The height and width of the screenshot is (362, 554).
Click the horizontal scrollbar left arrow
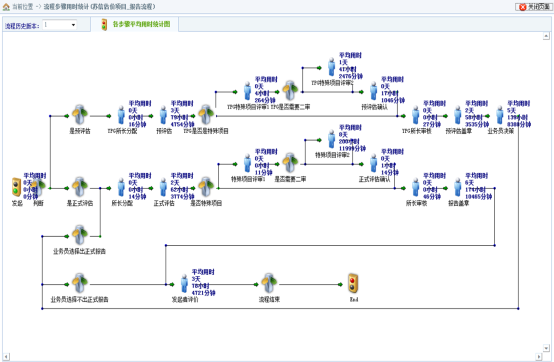(x=6, y=357)
